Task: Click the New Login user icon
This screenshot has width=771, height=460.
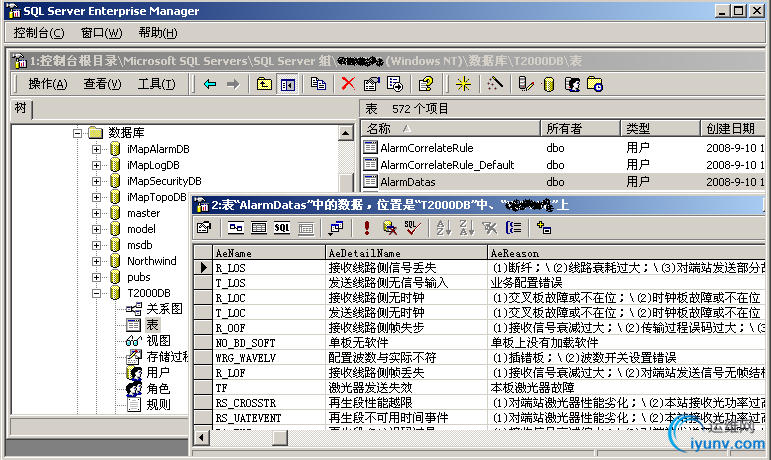Action: pyautogui.click(x=572, y=85)
